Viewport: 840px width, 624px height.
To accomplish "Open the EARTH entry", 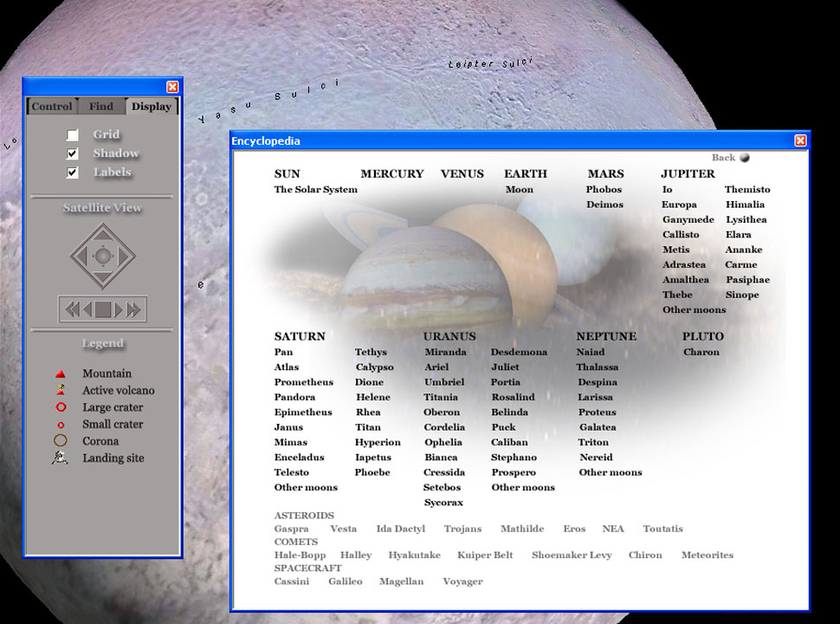I will [526, 173].
